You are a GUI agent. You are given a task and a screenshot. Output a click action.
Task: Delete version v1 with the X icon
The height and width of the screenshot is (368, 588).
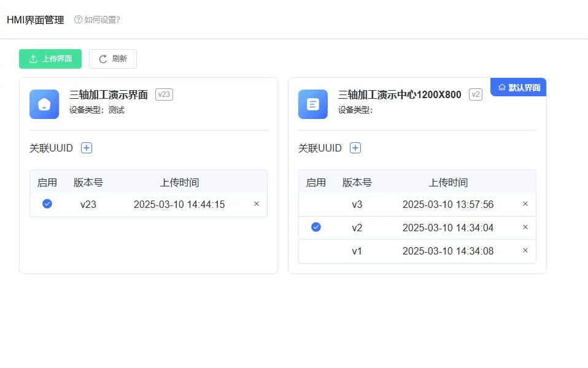click(x=525, y=251)
